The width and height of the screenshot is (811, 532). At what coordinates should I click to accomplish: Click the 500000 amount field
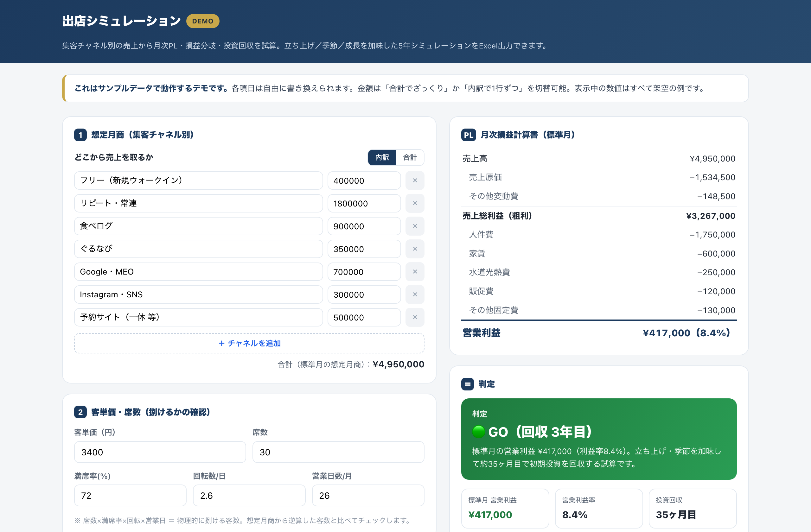click(x=364, y=317)
